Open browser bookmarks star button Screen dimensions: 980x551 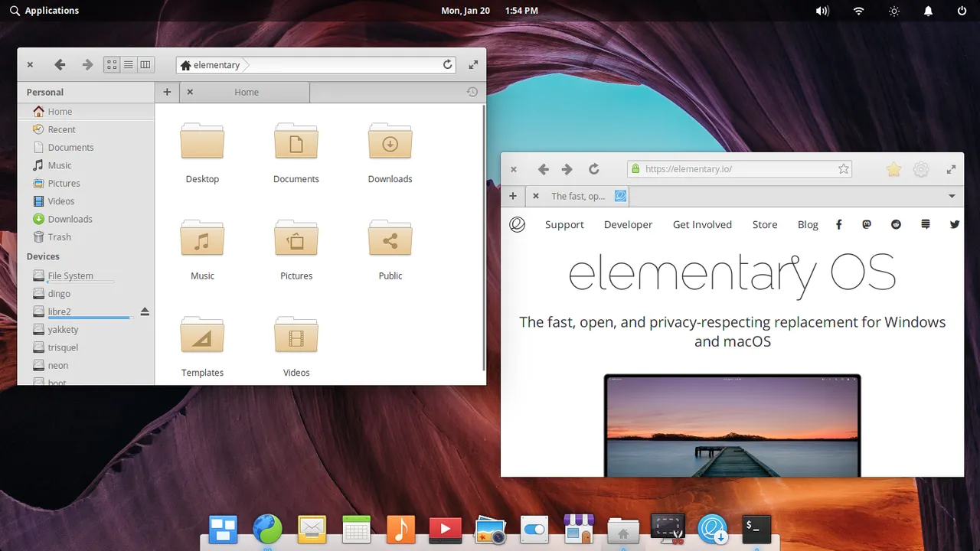[x=893, y=169]
